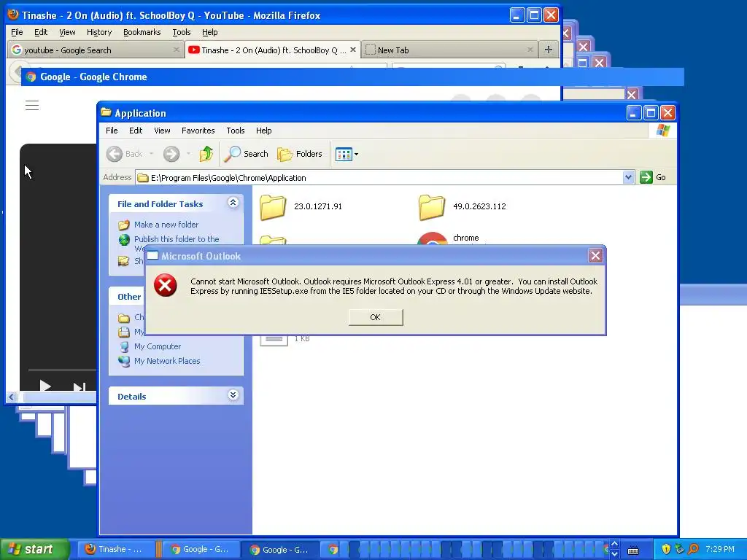Click the Firefox horizontal scrollbar left arrow
This screenshot has width=747, height=560.
(12, 397)
